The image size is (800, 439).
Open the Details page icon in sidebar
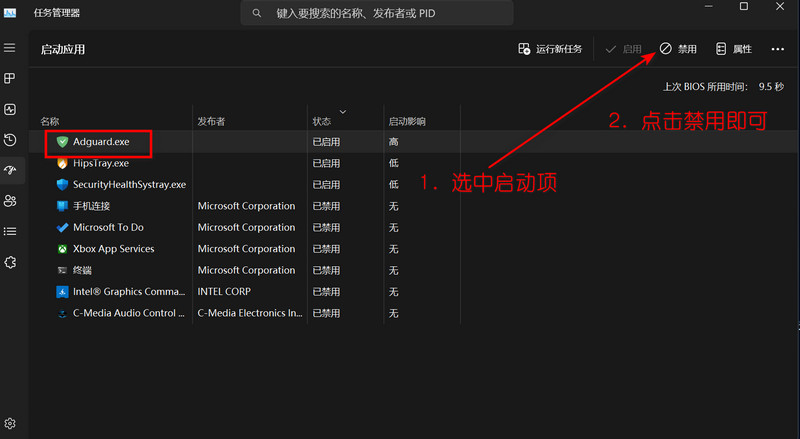click(10, 231)
